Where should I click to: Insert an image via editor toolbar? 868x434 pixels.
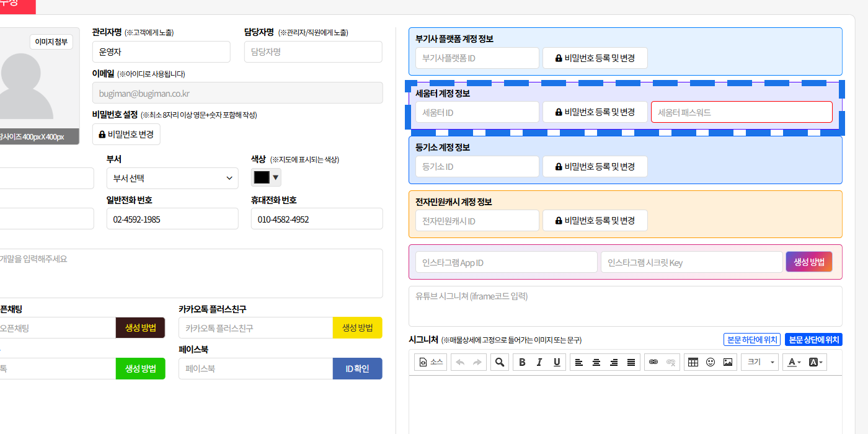[x=728, y=362]
